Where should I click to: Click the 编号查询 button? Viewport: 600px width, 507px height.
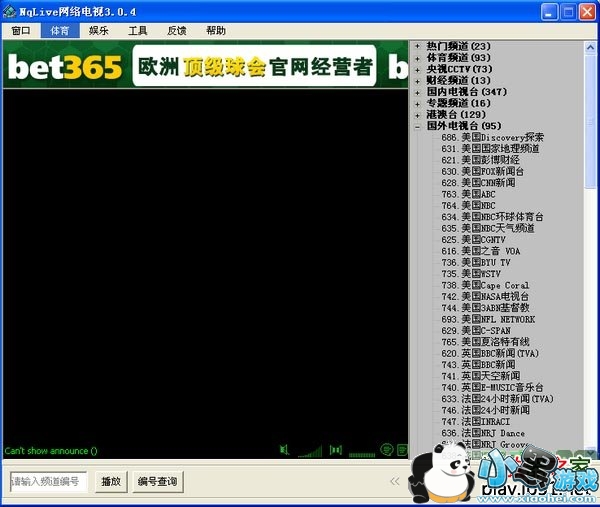tap(158, 481)
